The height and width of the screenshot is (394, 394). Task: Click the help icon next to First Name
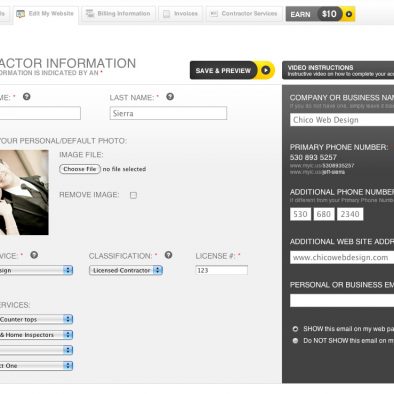[27, 97]
